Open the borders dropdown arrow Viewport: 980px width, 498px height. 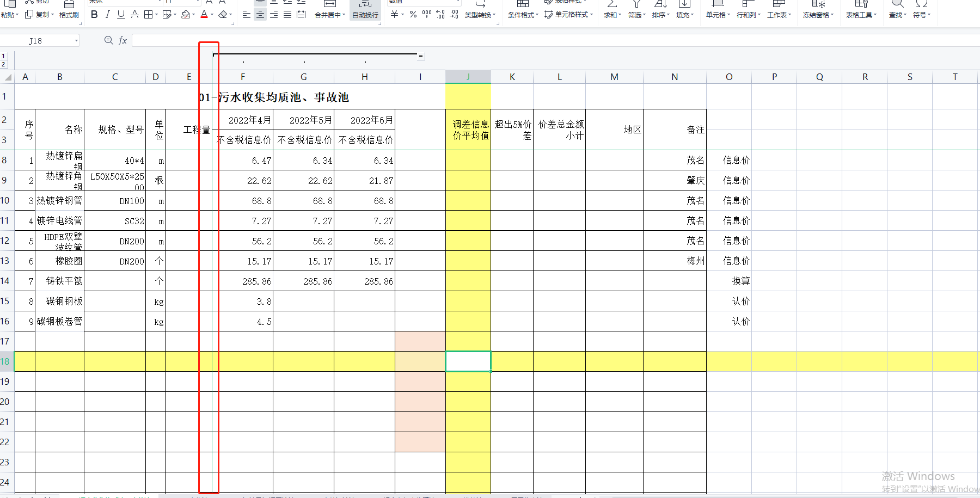click(156, 15)
